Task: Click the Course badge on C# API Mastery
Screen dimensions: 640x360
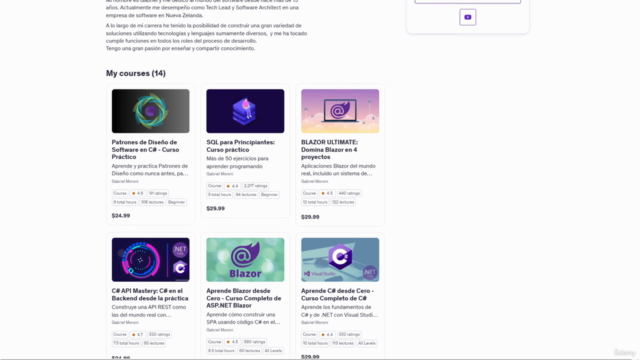Action: [120, 334]
